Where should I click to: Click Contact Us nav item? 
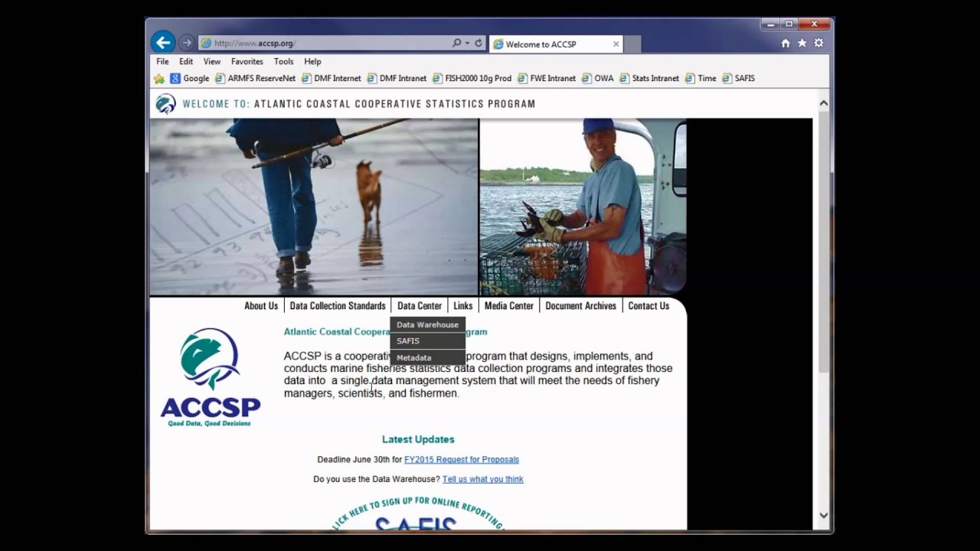coord(648,305)
